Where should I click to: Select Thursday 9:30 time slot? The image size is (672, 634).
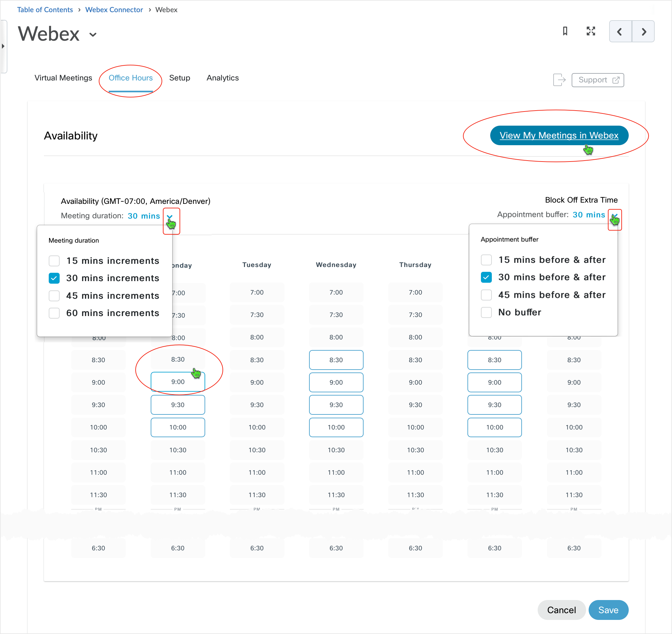point(416,405)
